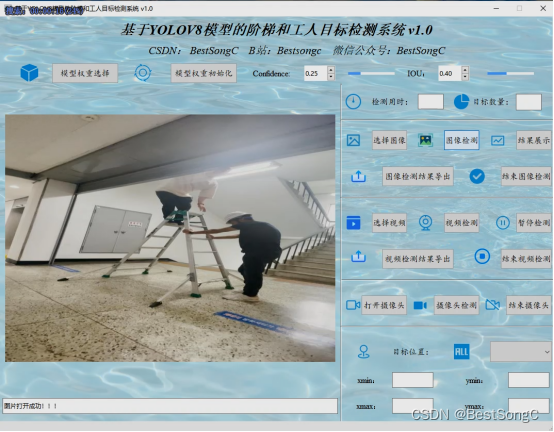This screenshot has width=554, height=432.
Task: Click the camera outline icon beside 打开摄像头
Action: click(x=353, y=305)
